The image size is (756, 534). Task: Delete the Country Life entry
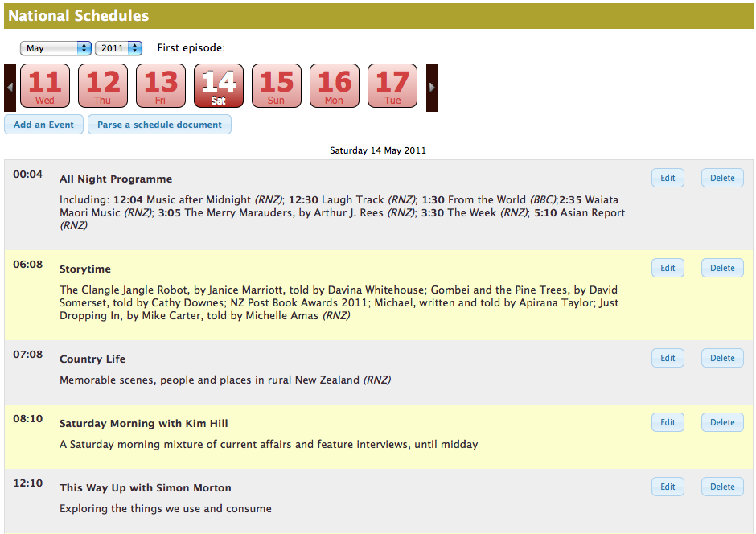722,358
